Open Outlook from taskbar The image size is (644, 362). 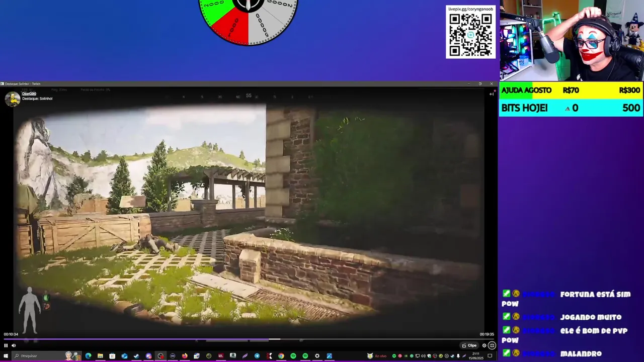(124, 356)
